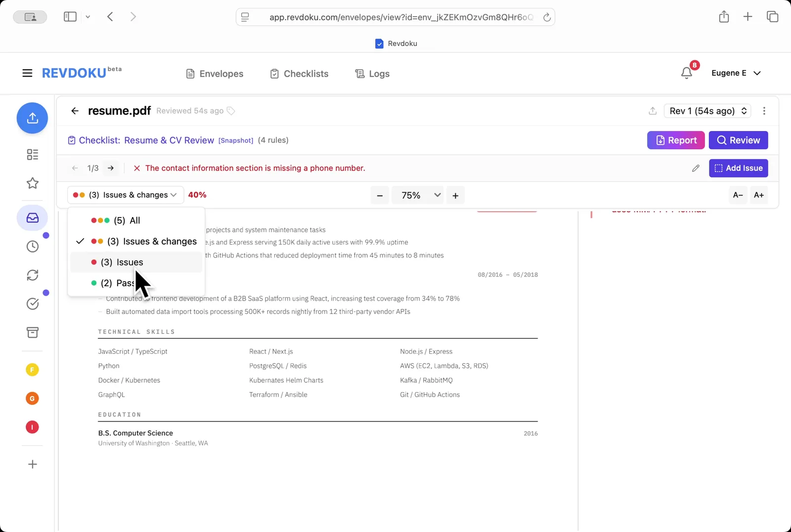The width and height of the screenshot is (791, 532).
Task: Open the checks panel with the check-circle icon
Action: tap(32, 304)
